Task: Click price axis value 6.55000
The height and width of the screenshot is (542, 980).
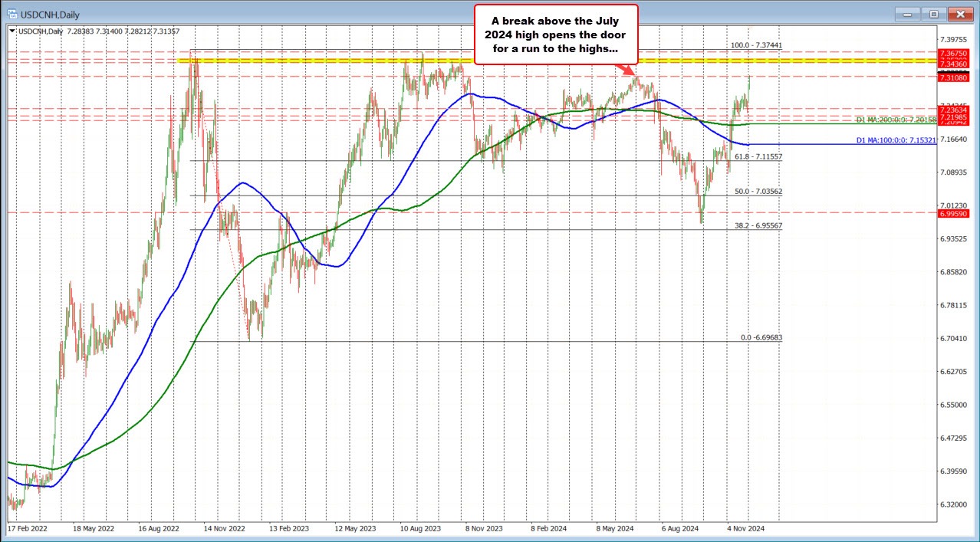Action: [954, 405]
